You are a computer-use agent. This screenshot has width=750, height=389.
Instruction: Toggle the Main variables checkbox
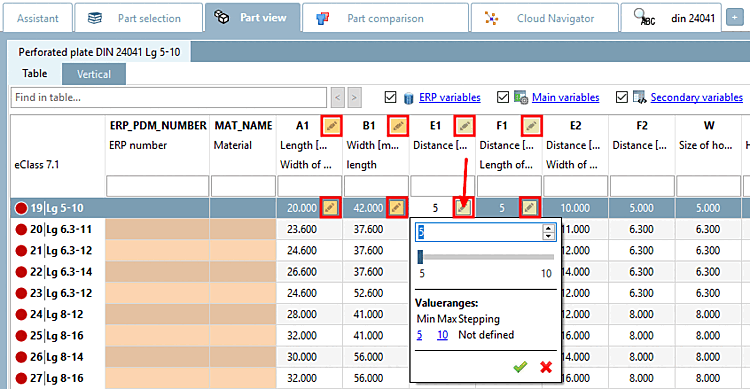pos(503,97)
